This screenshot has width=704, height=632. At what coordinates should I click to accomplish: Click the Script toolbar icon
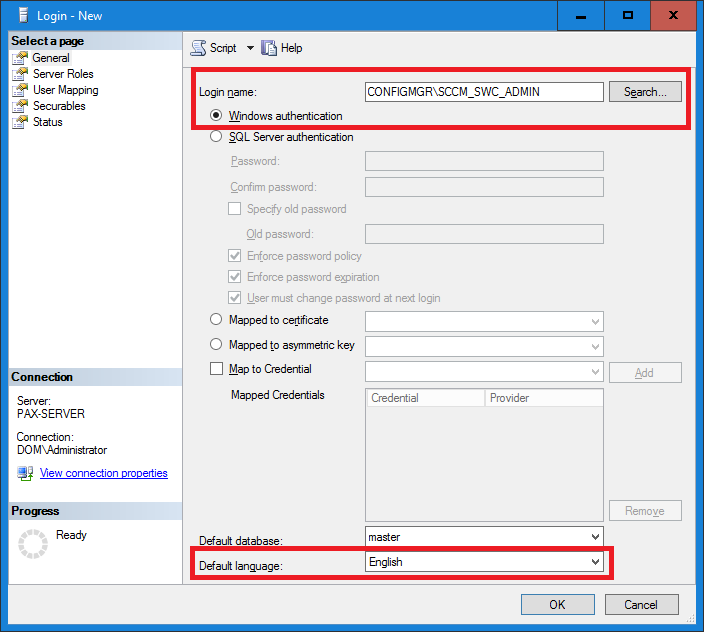[x=198, y=48]
